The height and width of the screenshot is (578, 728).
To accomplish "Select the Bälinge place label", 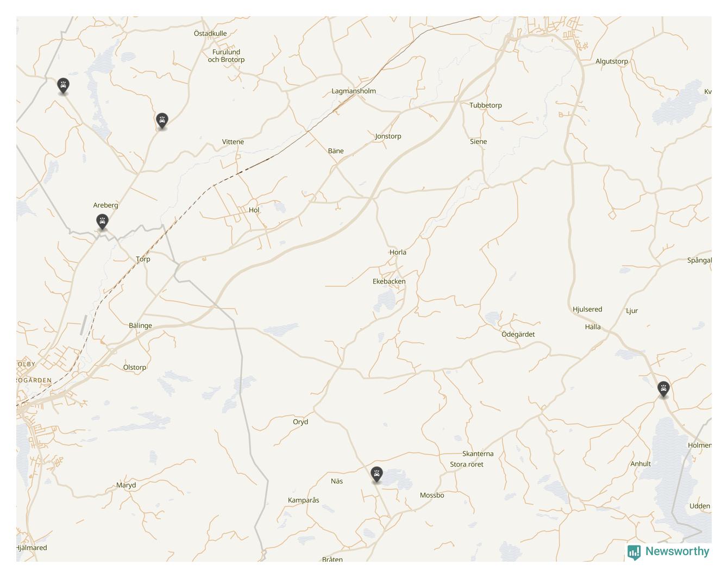I will [x=140, y=326].
